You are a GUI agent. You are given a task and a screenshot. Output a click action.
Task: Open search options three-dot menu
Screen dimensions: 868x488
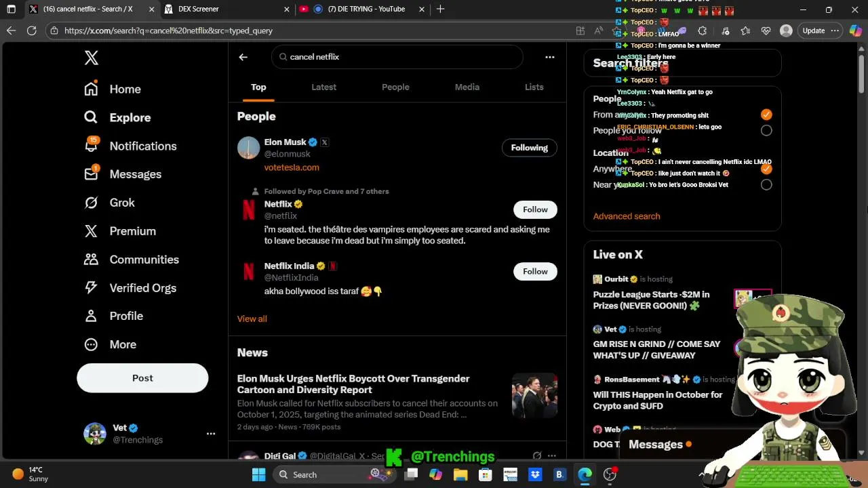point(550,57)
